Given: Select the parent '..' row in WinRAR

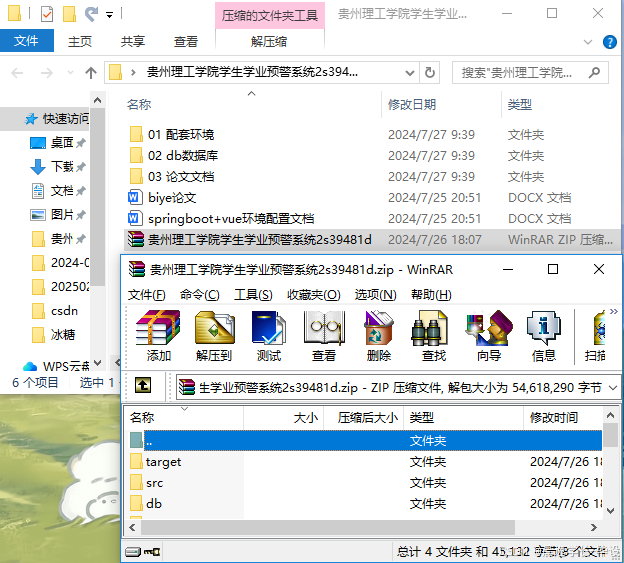Looking at the screenshot, I should [x=365, y=440].
